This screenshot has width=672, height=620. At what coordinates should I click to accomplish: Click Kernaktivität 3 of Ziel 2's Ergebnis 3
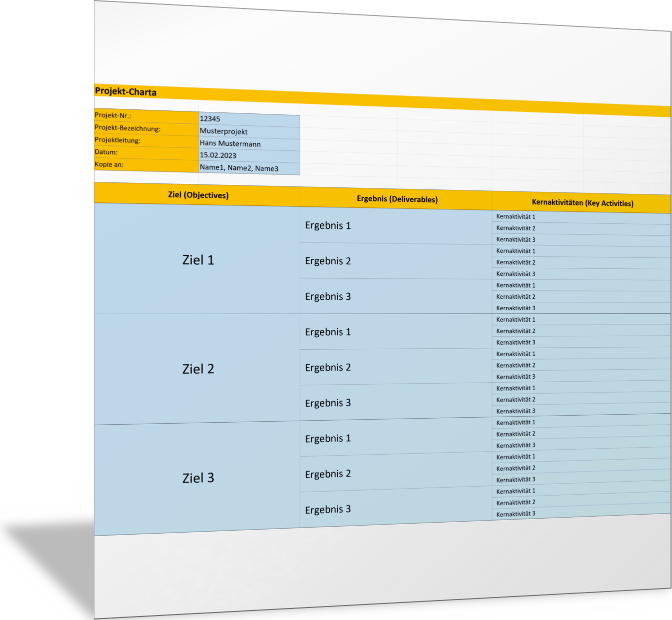[x=582, y=410]
